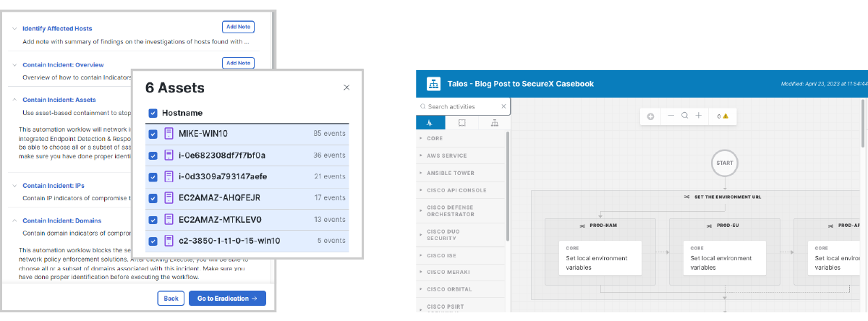This screenshot has width=868, height=321.
Task: Uncheck the i-0e682308df7f7bf0a checkbox
Action: coord(153,155)
